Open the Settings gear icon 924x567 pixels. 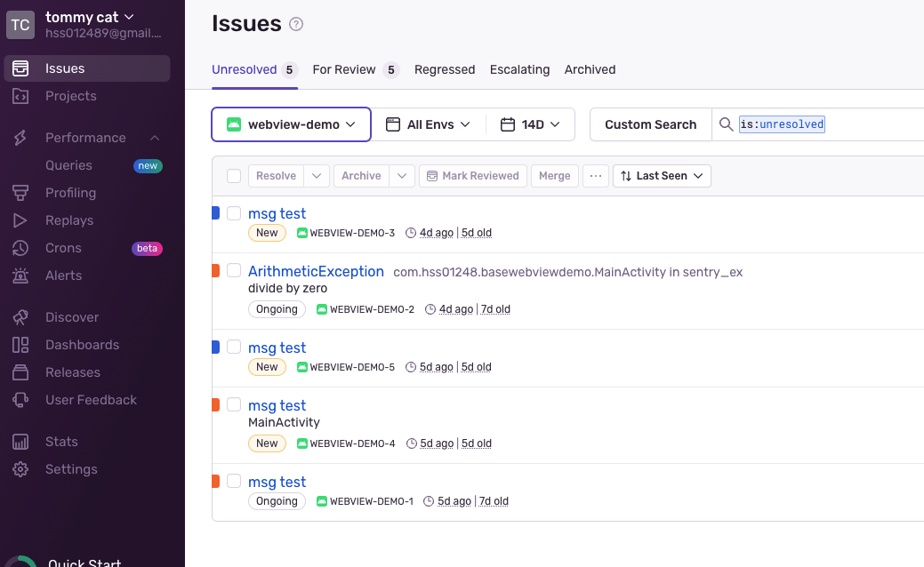coord(20,469)
